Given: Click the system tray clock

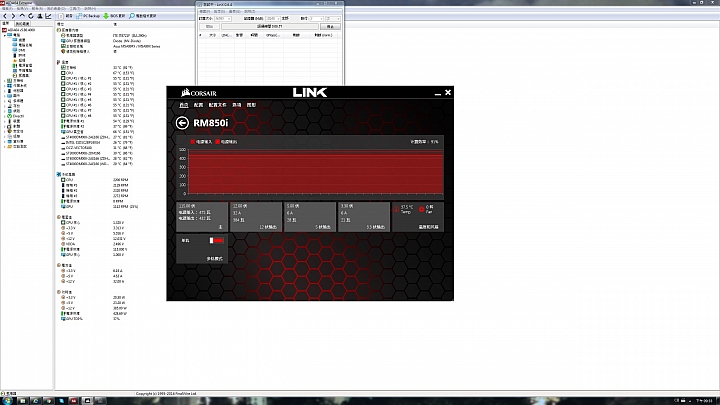Looking at the screenshot, I should tap(704, 401).
